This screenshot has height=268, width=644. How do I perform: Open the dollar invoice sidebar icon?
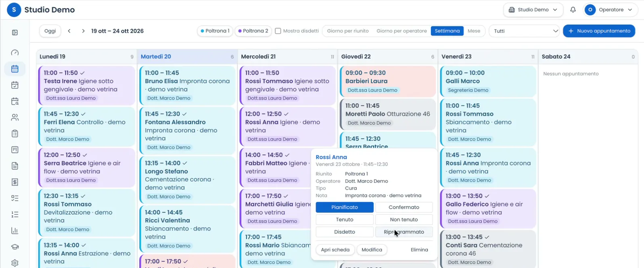click(15, 182)
